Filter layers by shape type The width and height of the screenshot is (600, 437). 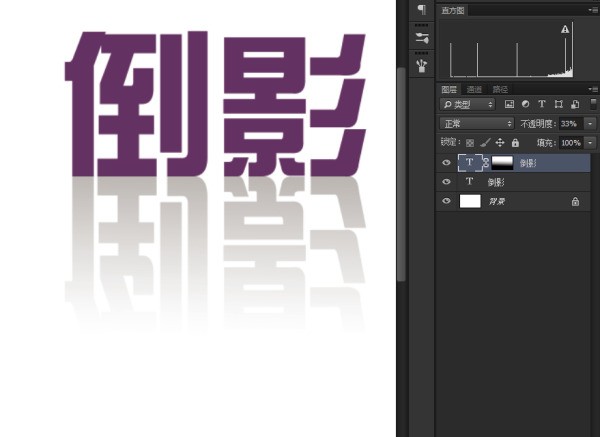[557, 104]
